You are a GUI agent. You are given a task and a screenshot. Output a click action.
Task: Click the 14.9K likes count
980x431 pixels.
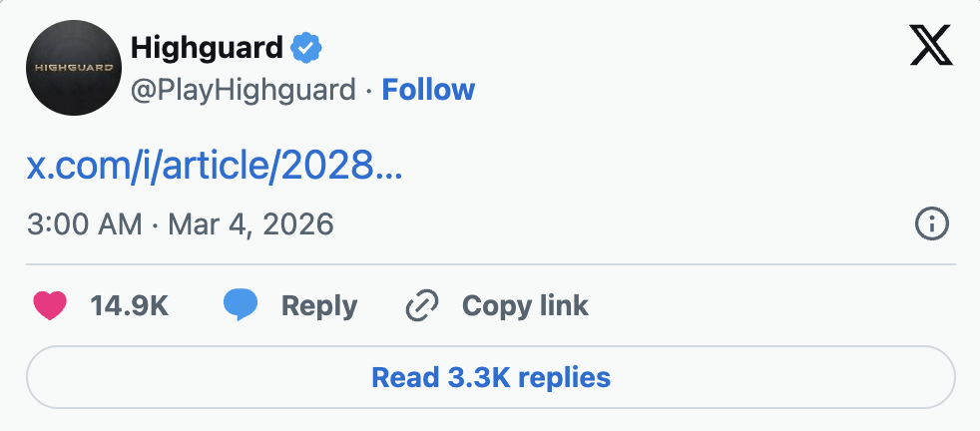point(129,305)
